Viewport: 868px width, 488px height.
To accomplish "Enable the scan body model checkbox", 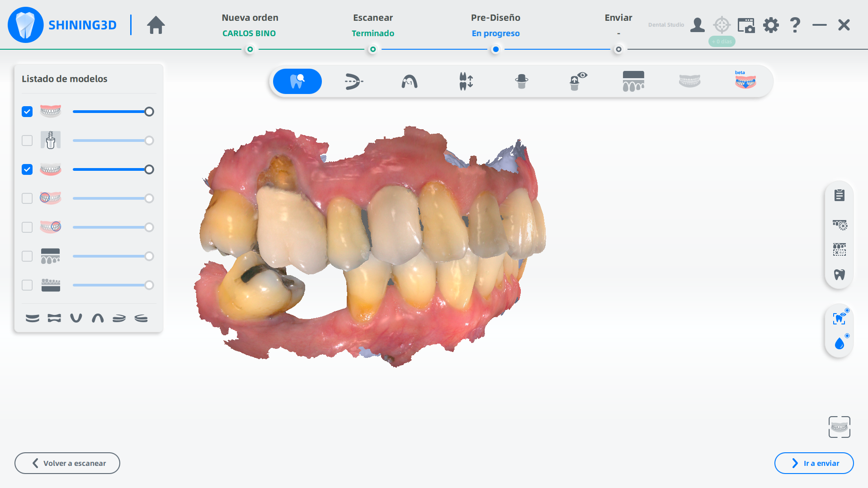I will point(27,141).
